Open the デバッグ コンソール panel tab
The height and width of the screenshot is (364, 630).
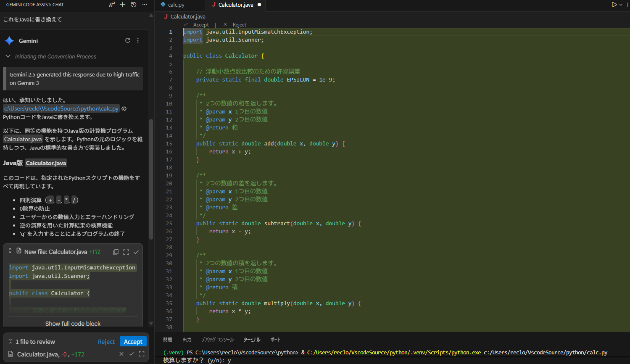click(217, 340)
